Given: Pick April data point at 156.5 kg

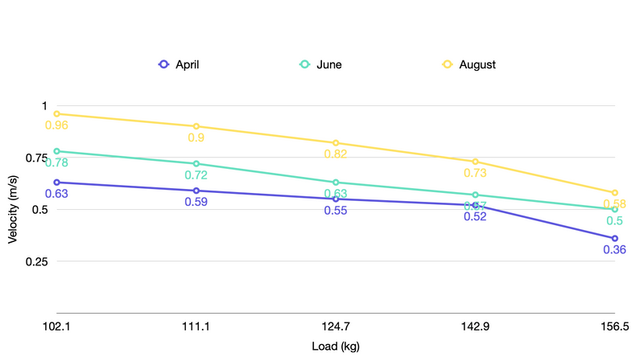Looking at the screenshot, I should click(615, 238).
